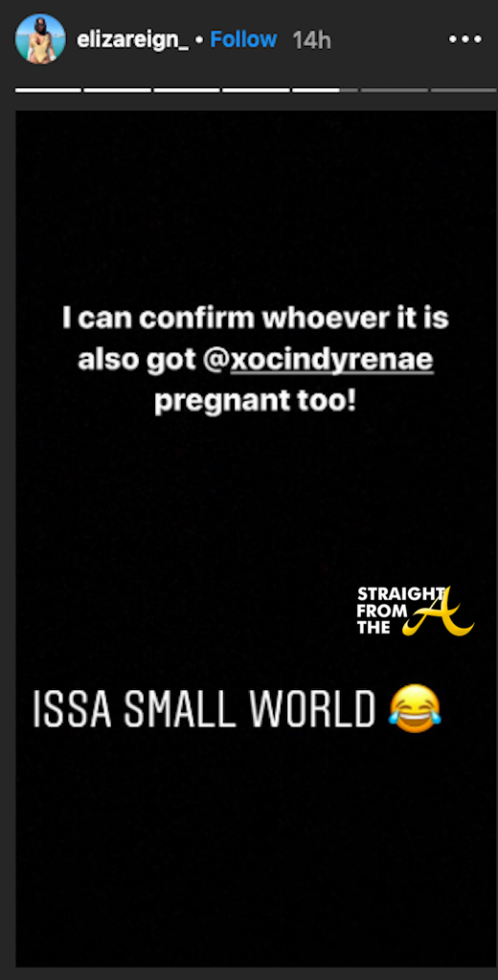This screenshot has height=980, width=498.
Task: Click the 14h timestamp in the header
Action: (311, 40)
